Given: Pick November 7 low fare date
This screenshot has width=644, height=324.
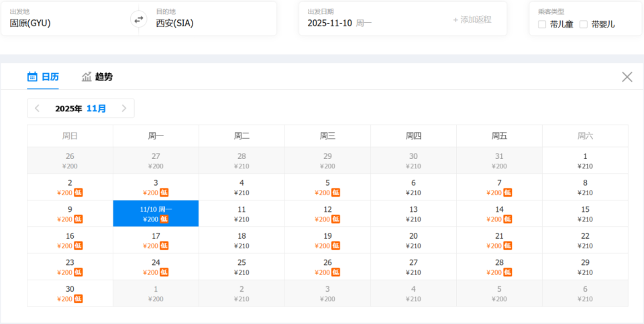Looking at the screenshot, I should tap(499, 187).
